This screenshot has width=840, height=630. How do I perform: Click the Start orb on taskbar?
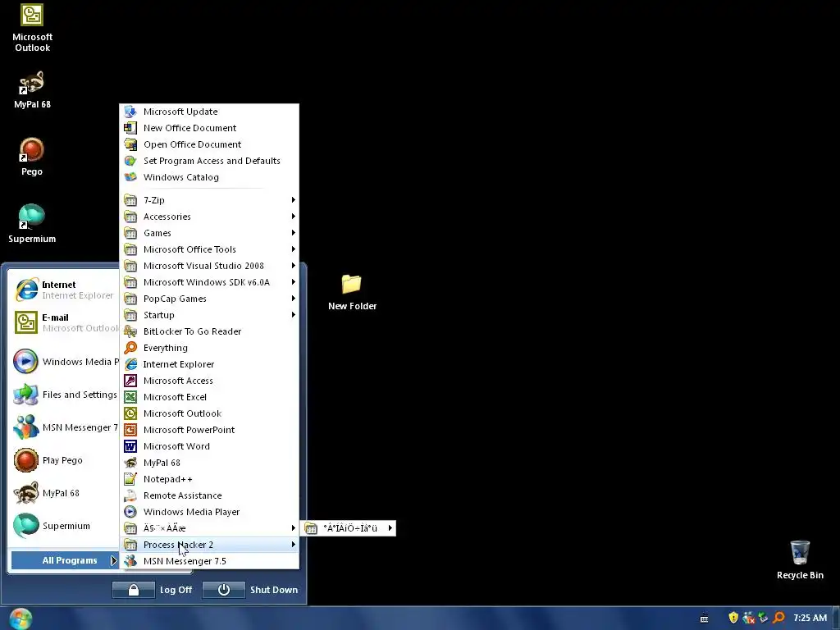(21, 619)
